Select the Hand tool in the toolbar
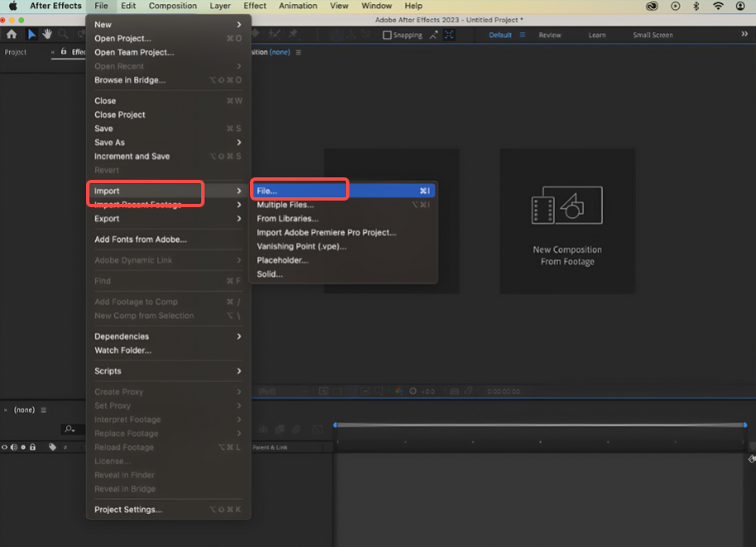The width and height of the screenshot is (756, 547). 47,34
